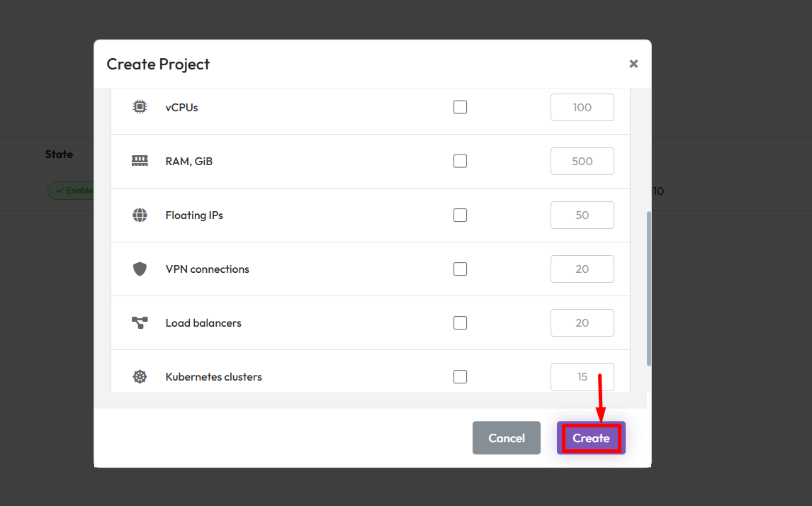
Task: Cancel the project creation
Action: coord(506,438)
